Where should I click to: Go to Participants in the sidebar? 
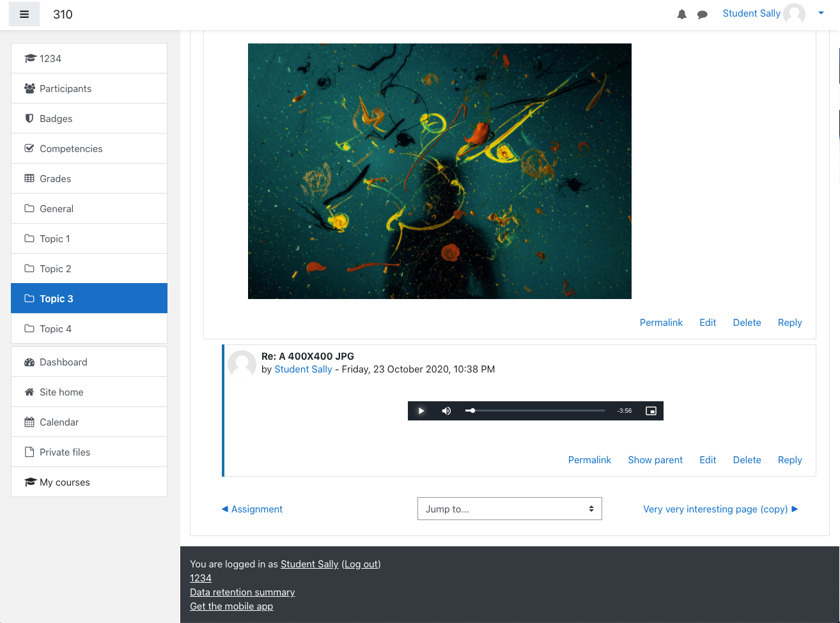[89, 88]
